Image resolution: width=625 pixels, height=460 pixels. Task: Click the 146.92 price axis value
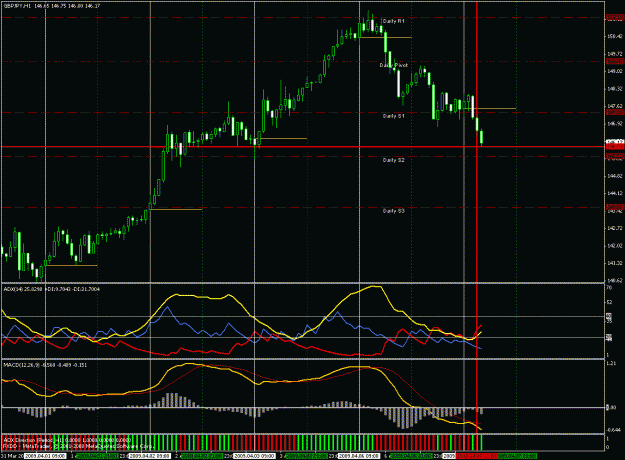point(615,124)
